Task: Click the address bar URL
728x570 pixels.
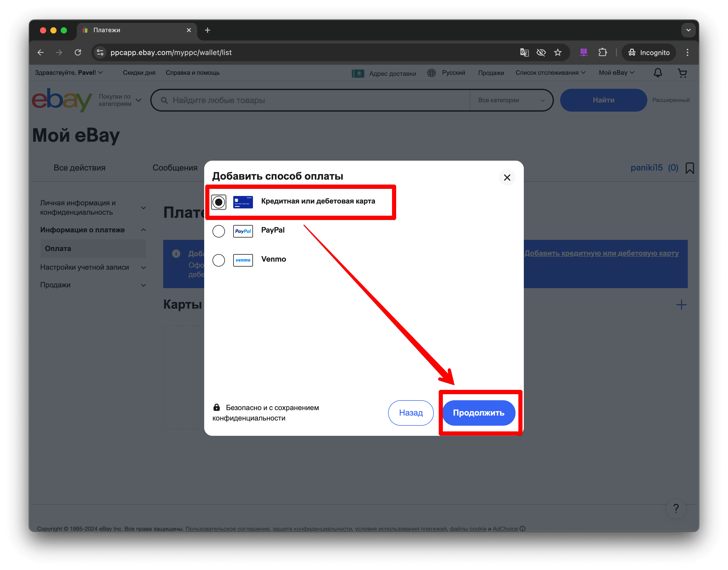Action: [x=171, y=52]
